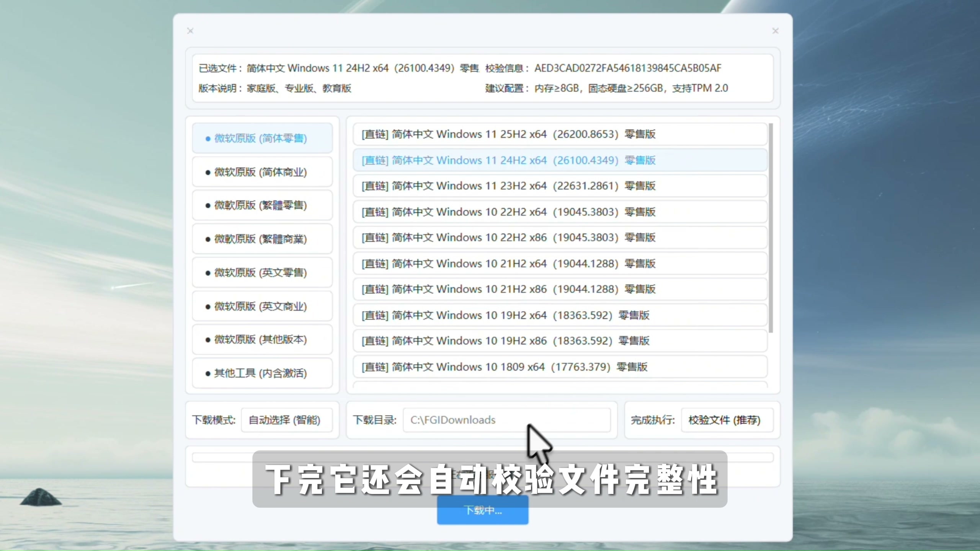The height and width of the screenshot is (551, 980).
Task: Open 完成执行 校验文件 (推荐) dropdown
Action: pyautogui.click(x=727, y=420)
